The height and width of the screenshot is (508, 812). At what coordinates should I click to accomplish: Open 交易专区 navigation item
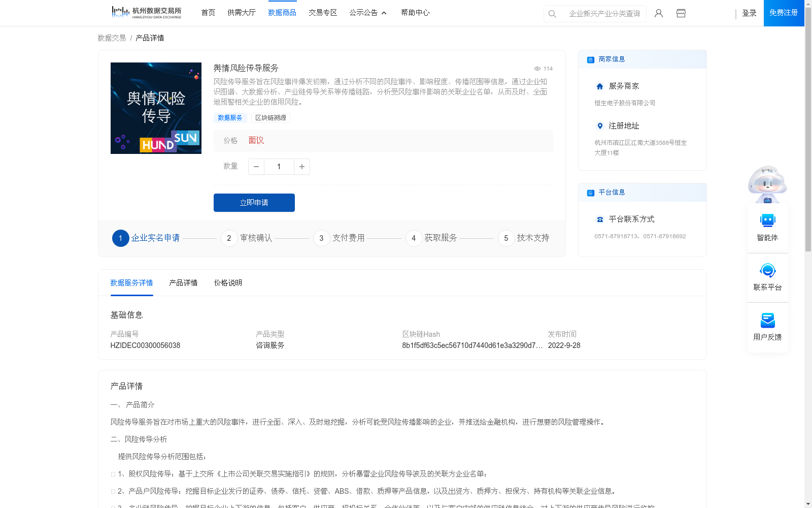[323, 13]
